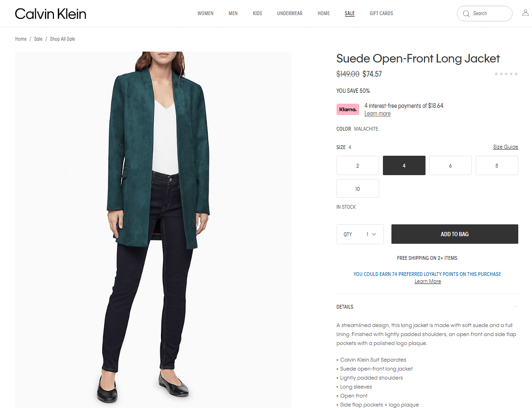Select size 10
Viewport: 532px width, 408px height.
click(358, 188)
